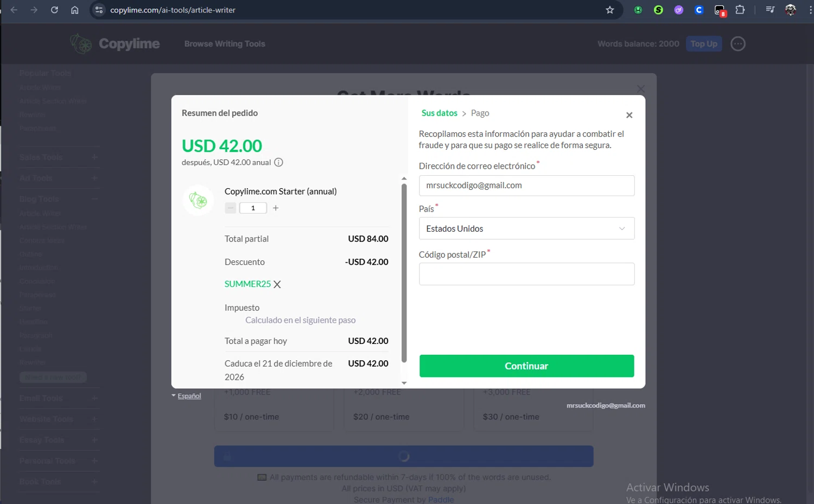Expand the Website Tools sidebar section
The height and width of the screenshot is (504, 814).
[59, 419]
